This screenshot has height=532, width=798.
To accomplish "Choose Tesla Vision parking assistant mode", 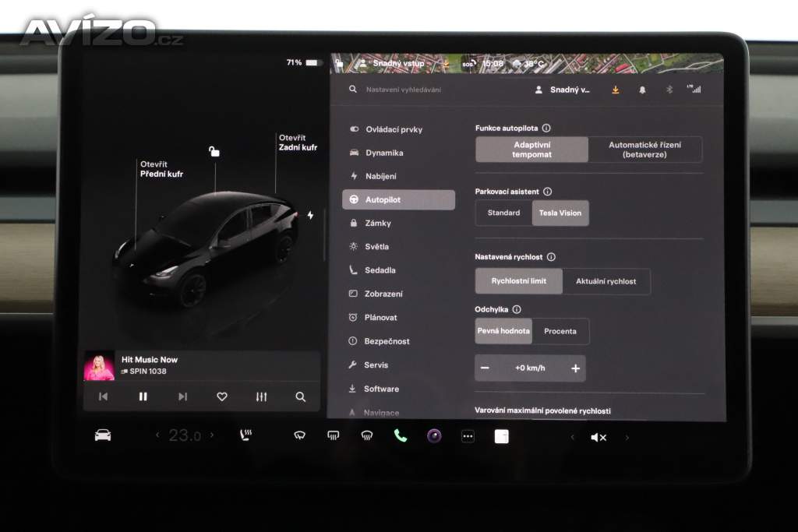I will tap(560, 213).
